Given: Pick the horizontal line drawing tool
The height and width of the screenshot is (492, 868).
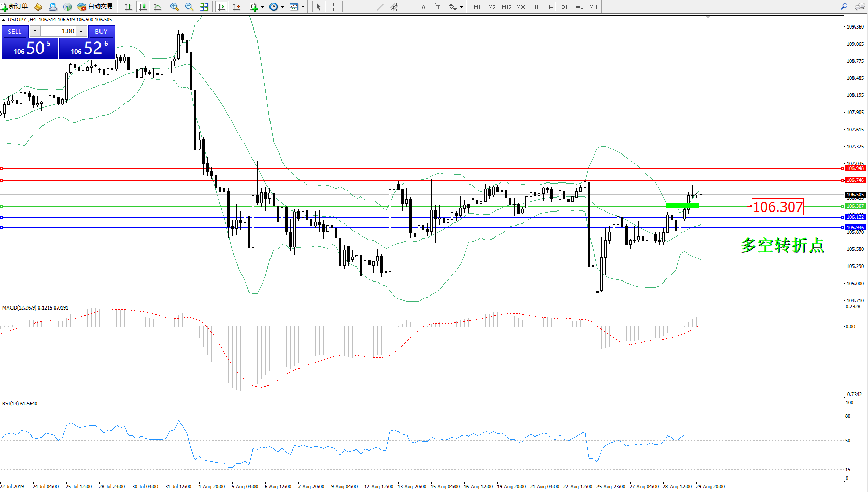Looking at the screenshot, I should coord(366,7).
